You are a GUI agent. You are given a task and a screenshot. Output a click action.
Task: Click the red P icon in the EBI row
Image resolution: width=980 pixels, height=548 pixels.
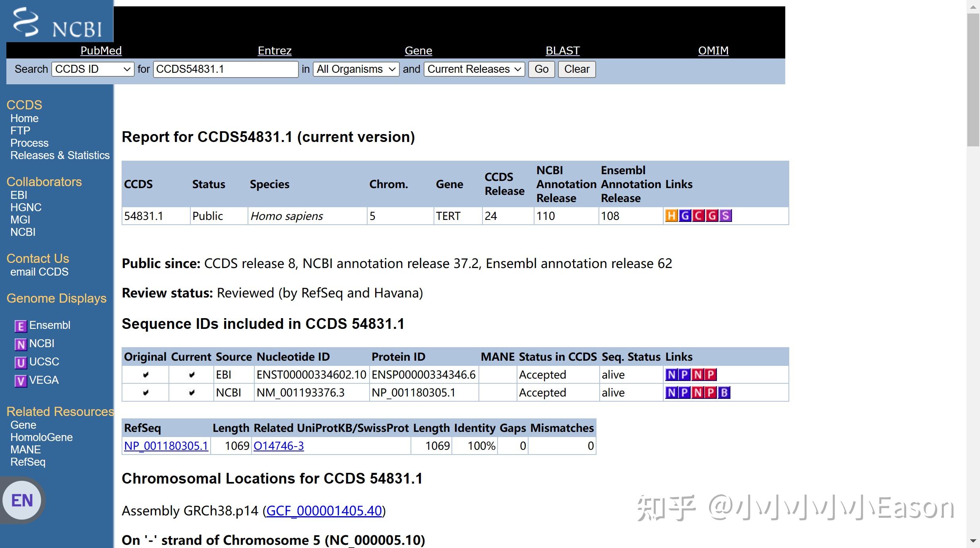click(711, 375)
